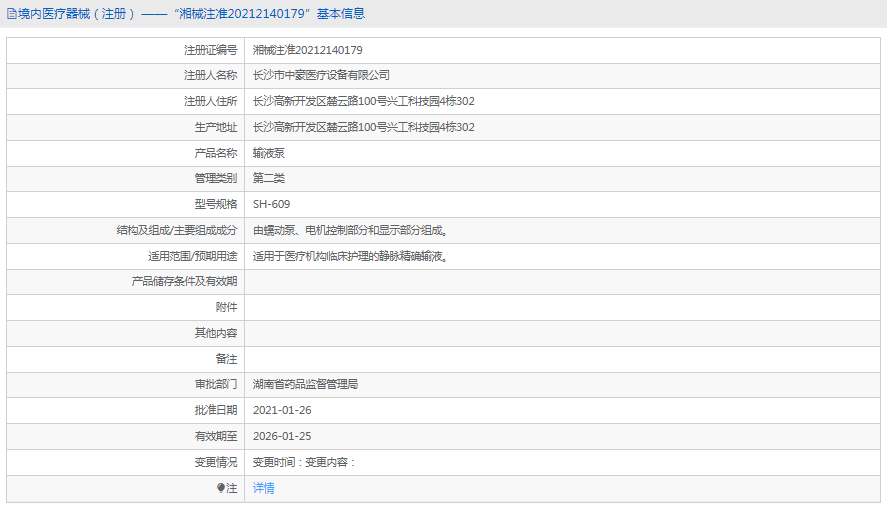Click the 附件 label
This screenshot has width=887, height=509.
[x=226, y=307]
